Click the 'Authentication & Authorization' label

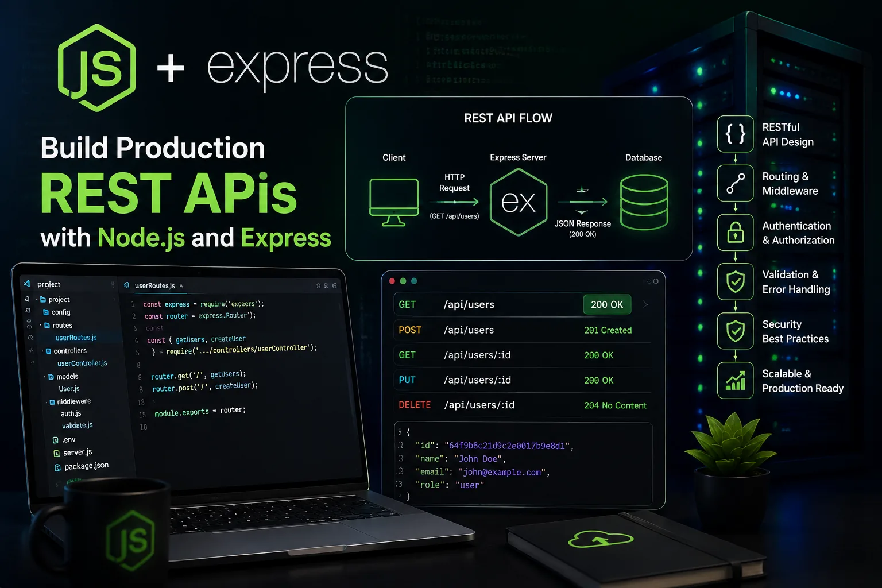click(x=799, y=233)
